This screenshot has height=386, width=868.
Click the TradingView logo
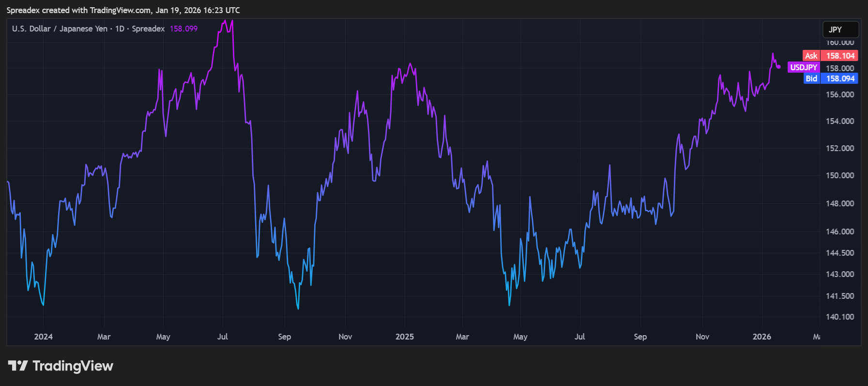click(61, 366)
